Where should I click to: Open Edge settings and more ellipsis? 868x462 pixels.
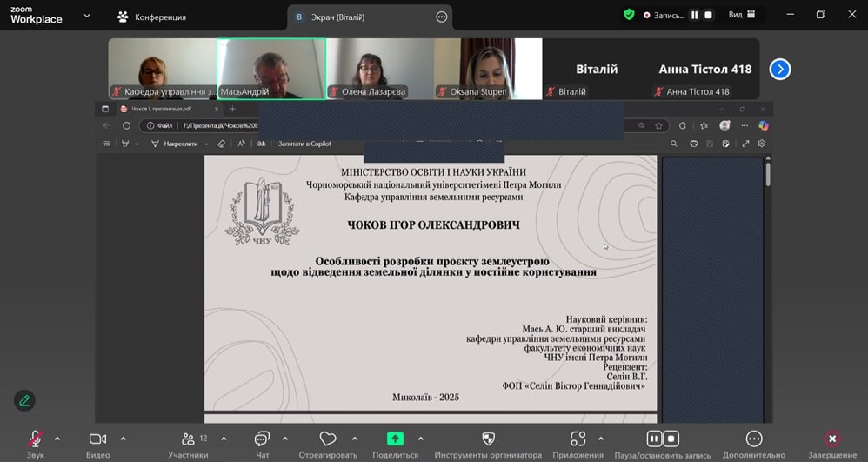744,126
